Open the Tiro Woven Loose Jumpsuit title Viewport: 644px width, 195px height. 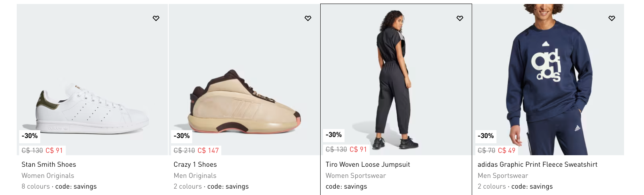(368, 164)
